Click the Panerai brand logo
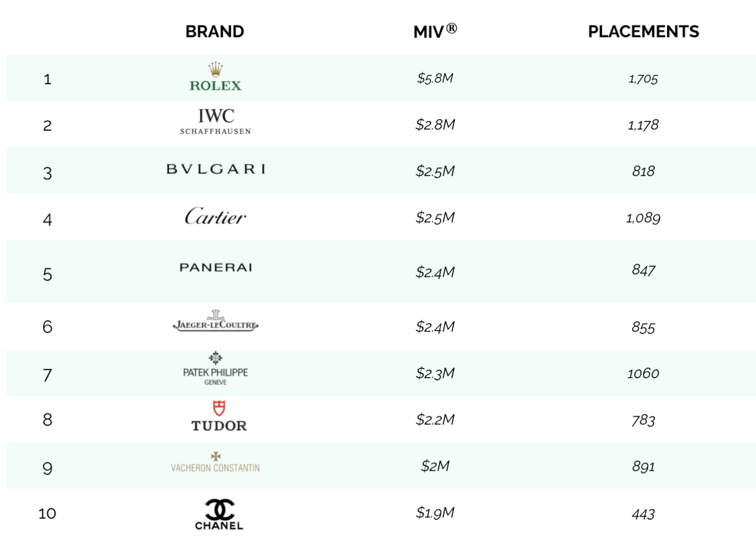This screenshot has height=549, width=756. pyautogui.click(x=215, y=268)
